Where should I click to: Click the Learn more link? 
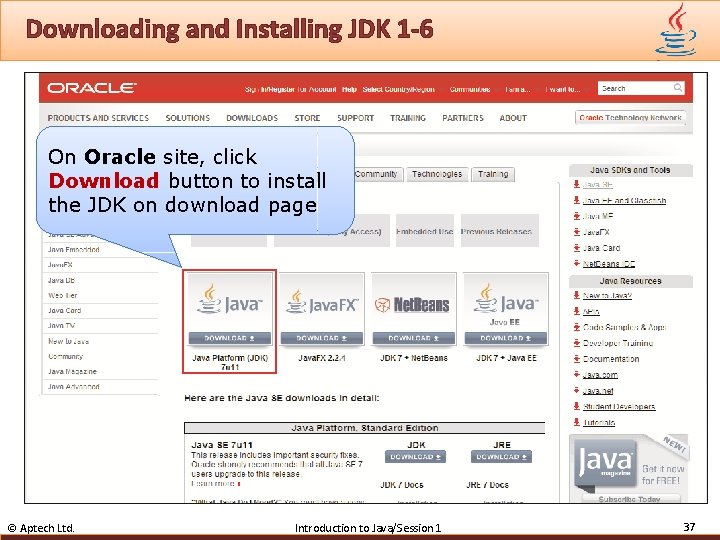coord(213,484)
